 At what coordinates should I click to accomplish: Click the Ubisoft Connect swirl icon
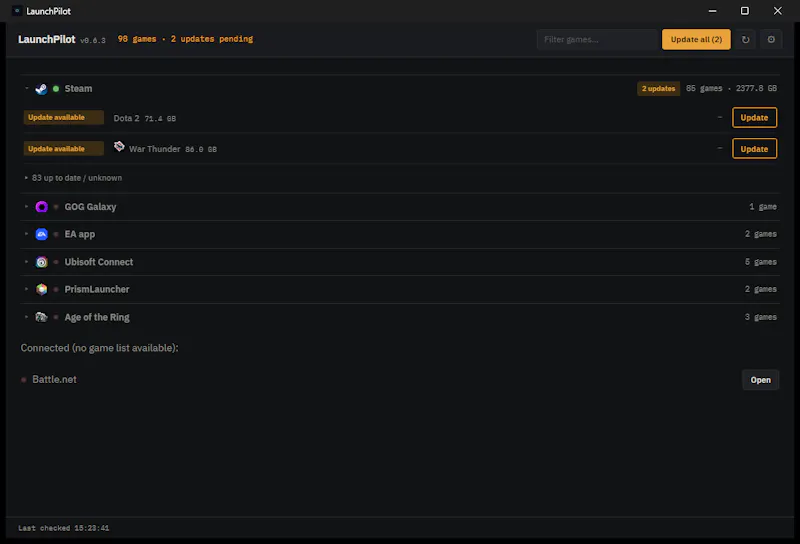point(42,262)
